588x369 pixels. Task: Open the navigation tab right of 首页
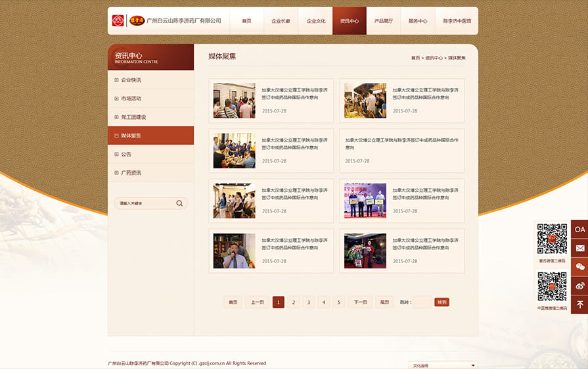click(x=281, y=21)
